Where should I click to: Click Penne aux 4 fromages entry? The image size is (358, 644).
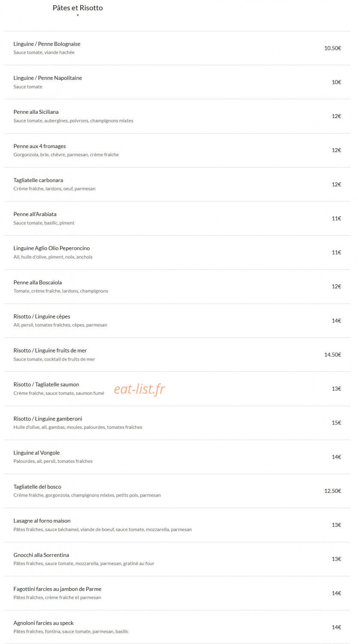(177, 150)
